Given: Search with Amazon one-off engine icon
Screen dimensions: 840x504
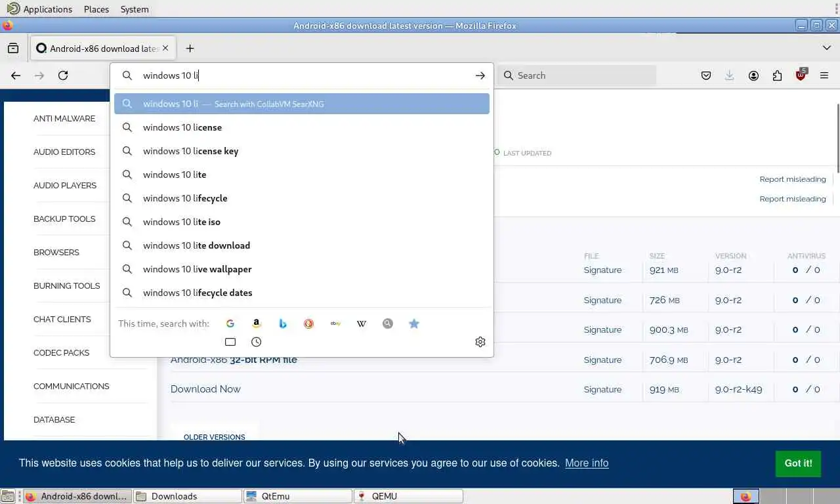Looking at the screenshot, I should 257,324.
